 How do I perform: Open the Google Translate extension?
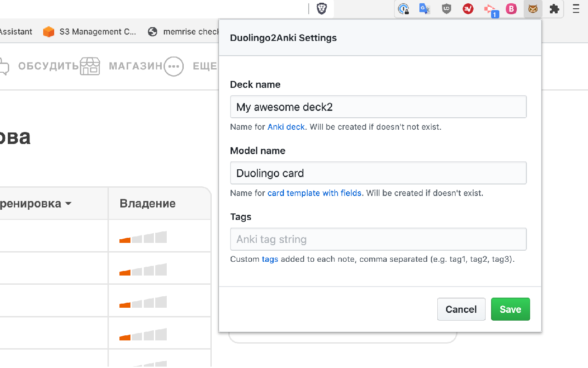pyautogui.click(x=425, y=9)
